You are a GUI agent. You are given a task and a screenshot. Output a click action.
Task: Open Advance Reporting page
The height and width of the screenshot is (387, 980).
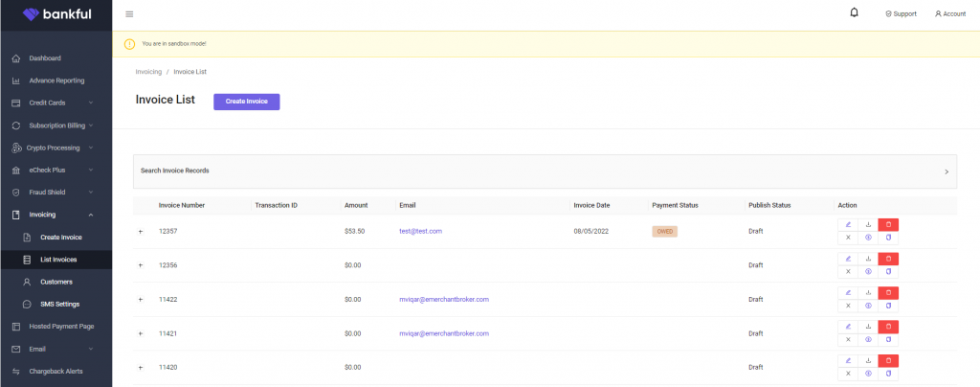coord(56,80)
